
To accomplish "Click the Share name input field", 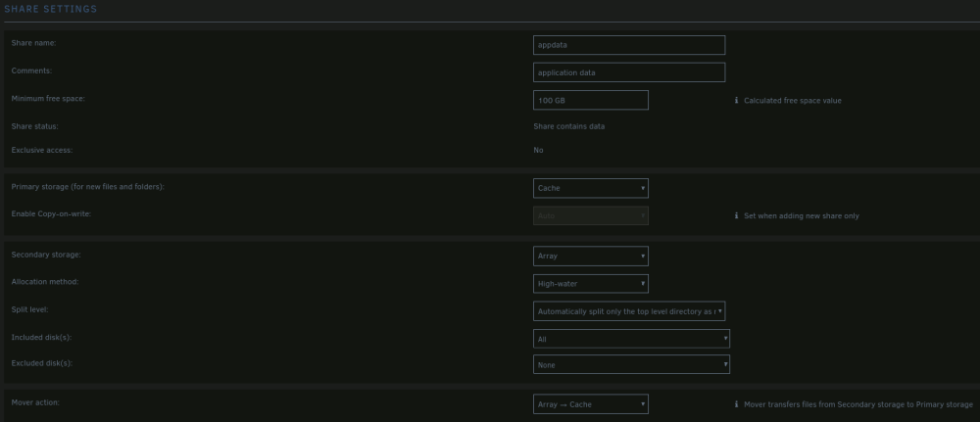I will pos(629,45).
